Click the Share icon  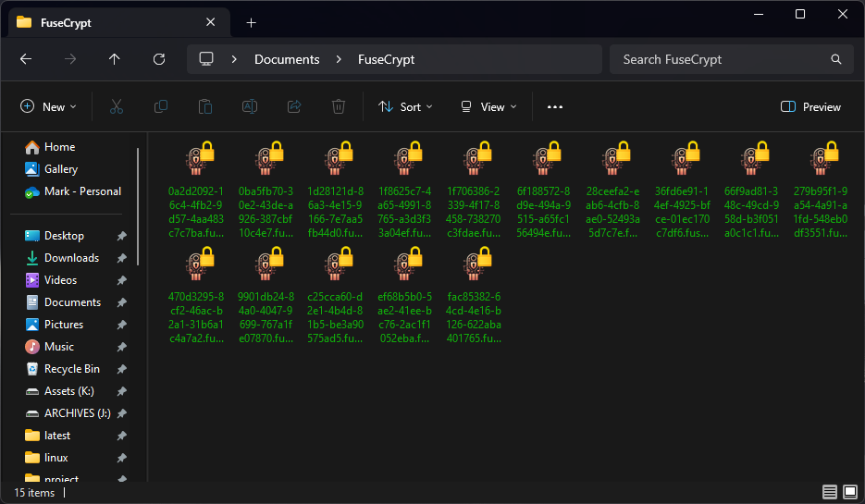(x=294, y=106)
